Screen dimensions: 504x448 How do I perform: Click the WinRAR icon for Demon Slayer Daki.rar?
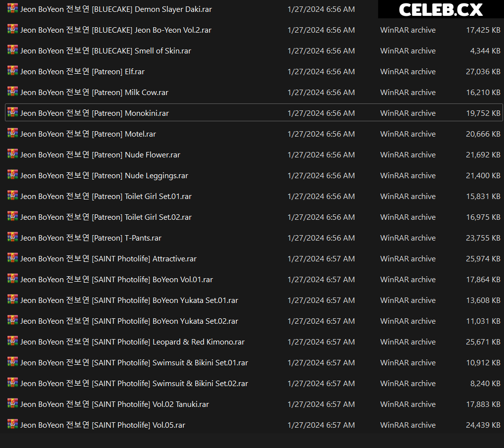(12, 8)
